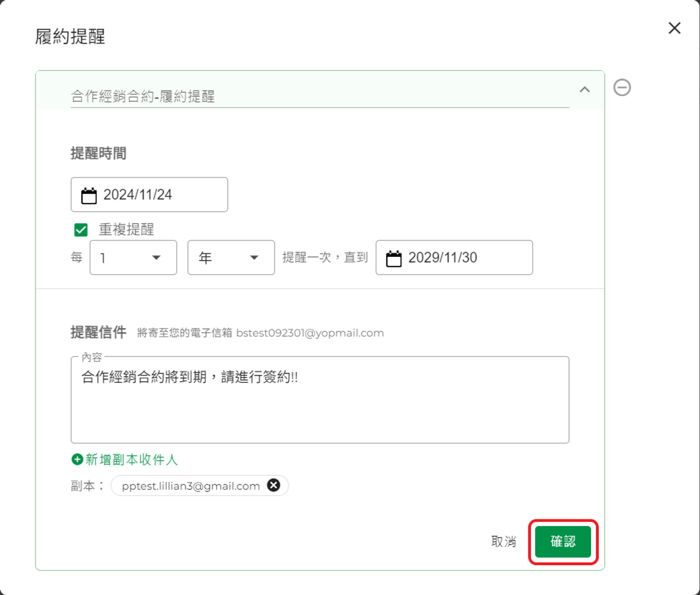Remove this reminder with the minus circle icon
This screenshot has height=595, width=700.
click(622, 87)
